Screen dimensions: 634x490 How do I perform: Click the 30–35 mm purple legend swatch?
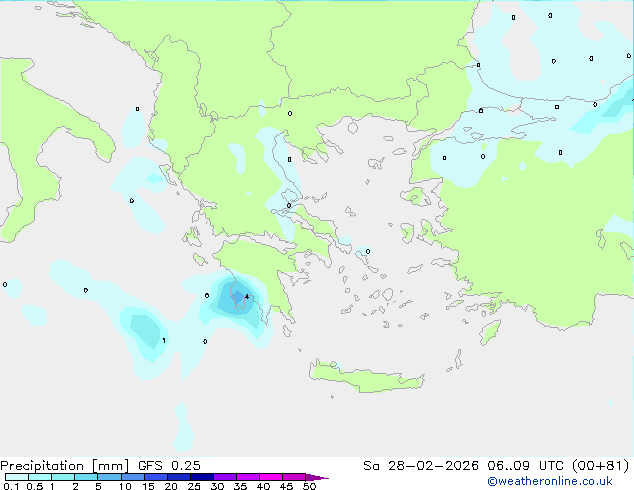(225, 477)
